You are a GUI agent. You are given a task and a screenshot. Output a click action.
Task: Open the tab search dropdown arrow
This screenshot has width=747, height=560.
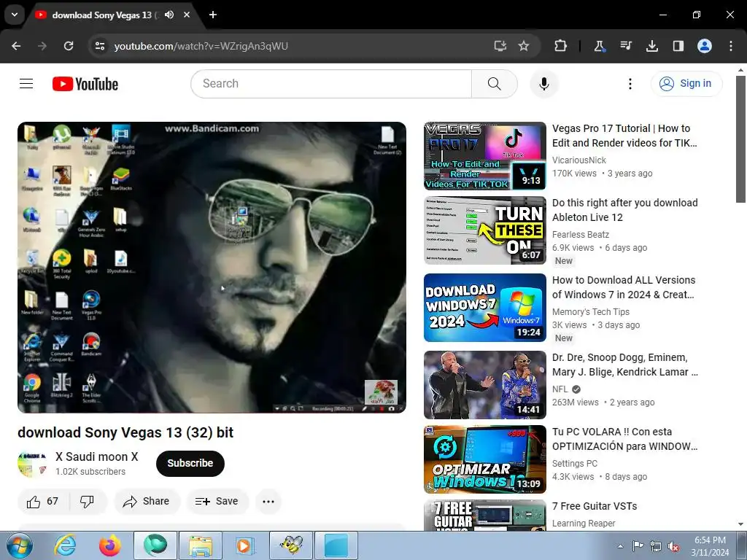coord(15,15)
